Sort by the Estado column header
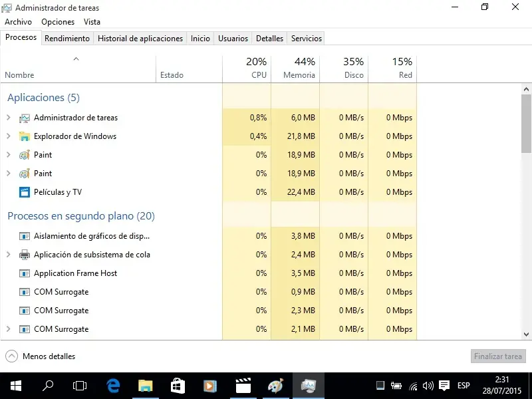Image resolution: width=532 pixels, height=399 pixels. point(189,69)
